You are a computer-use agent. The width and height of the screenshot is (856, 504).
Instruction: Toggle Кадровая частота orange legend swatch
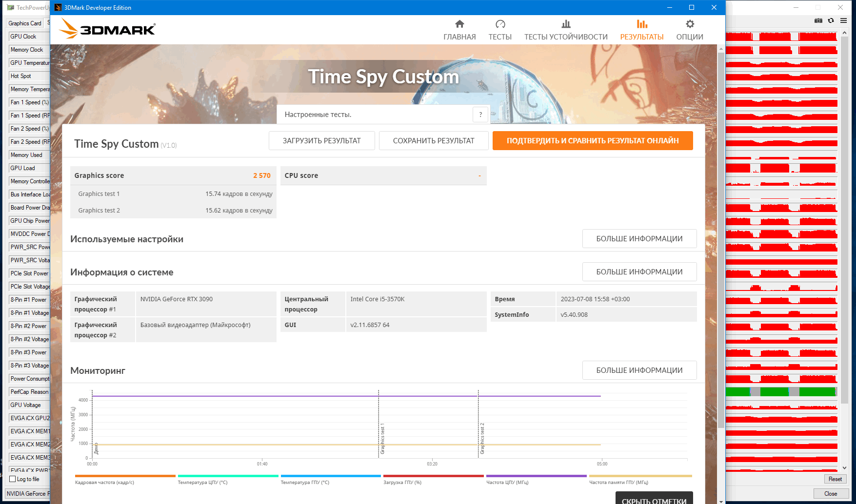[x=125, y=476]
